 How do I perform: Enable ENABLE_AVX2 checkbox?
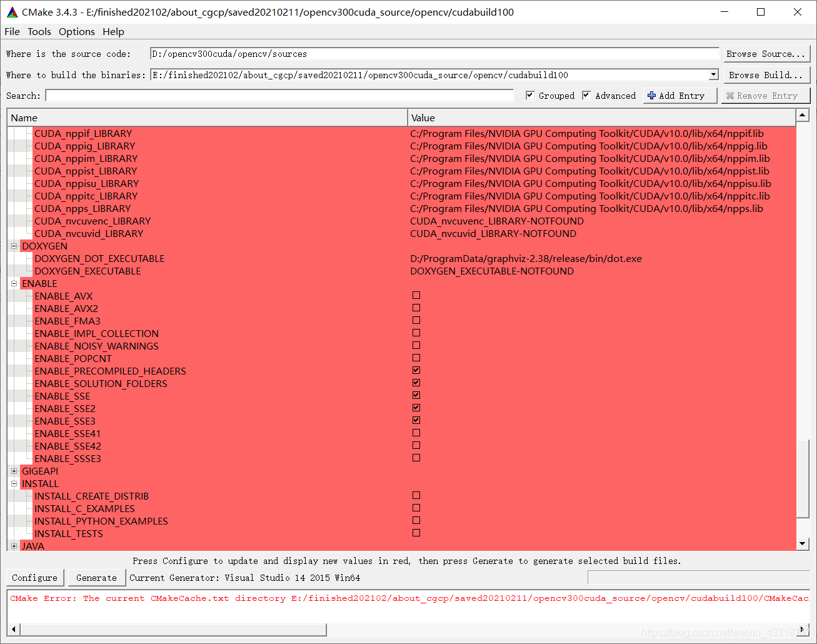tap(416, 308)
